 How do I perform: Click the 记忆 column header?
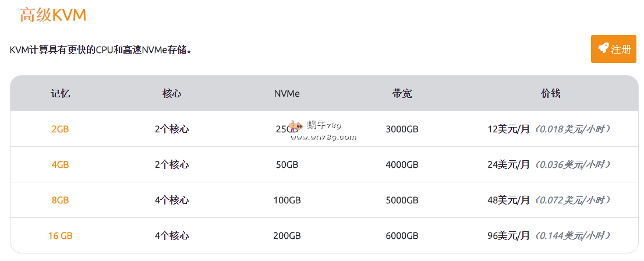point(60,93)
